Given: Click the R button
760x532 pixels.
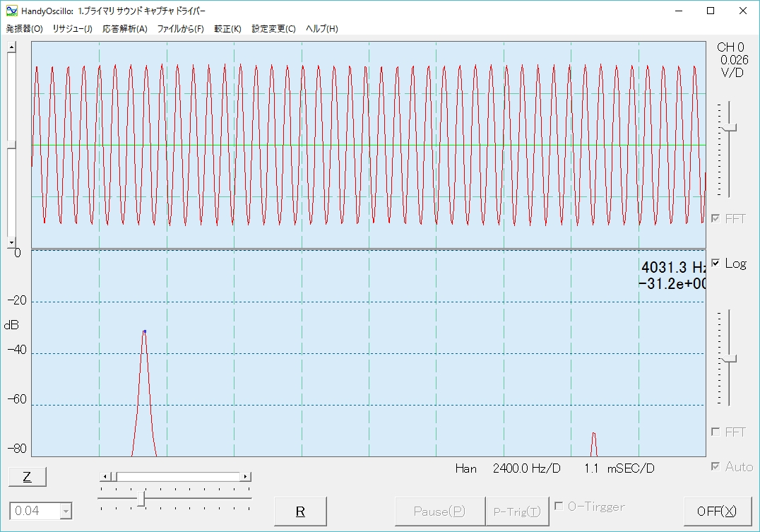Looking at the screenshot, I should point(300,511).
